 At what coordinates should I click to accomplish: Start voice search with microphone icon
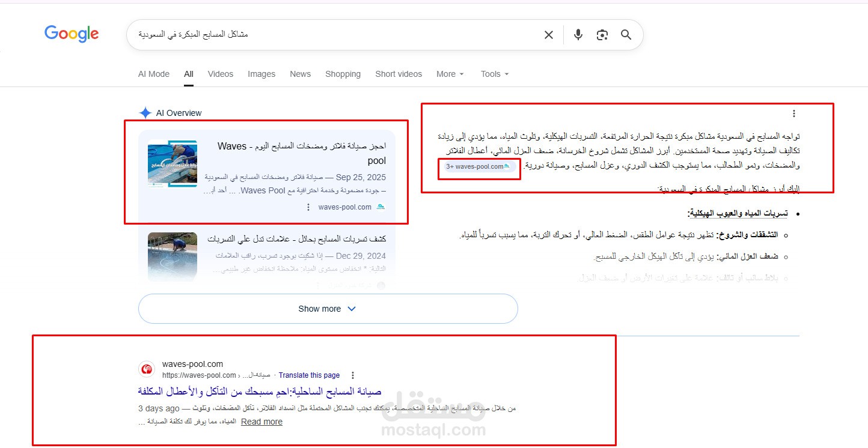[578, 35]
